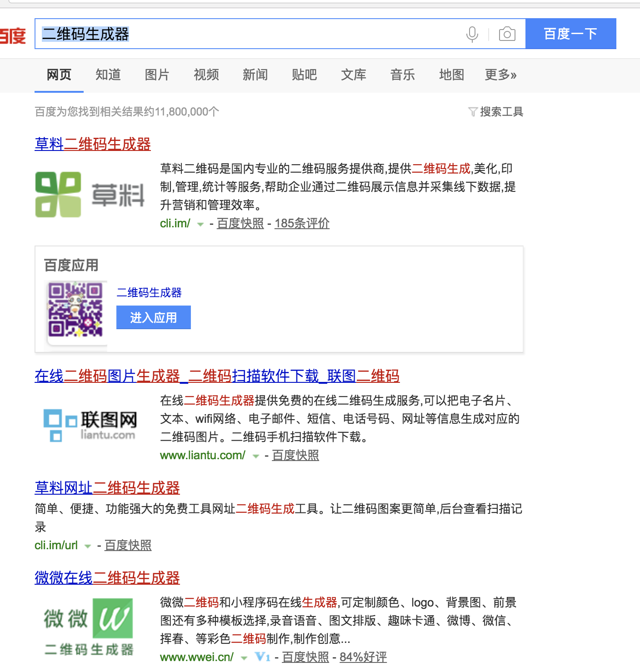Select the 网页 tab

(59, 75)
